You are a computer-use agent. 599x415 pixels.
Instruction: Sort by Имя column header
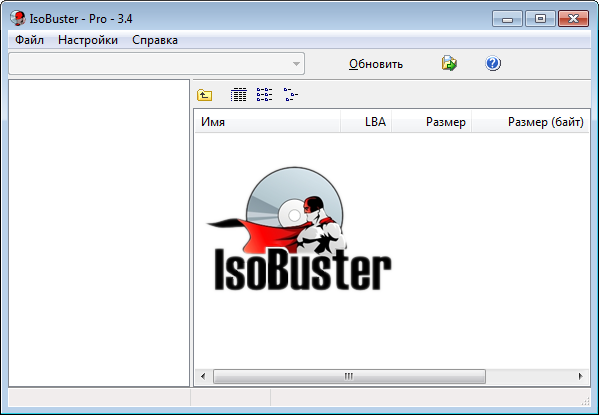[268, 122]
